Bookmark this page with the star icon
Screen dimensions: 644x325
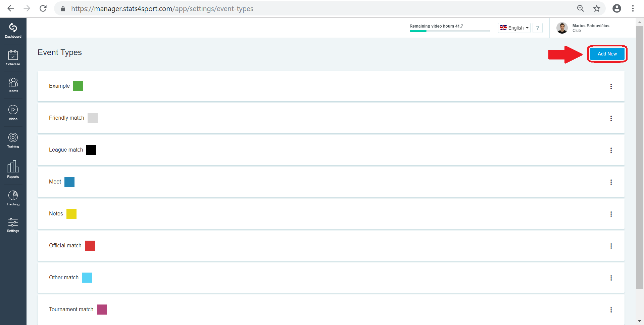596,8
